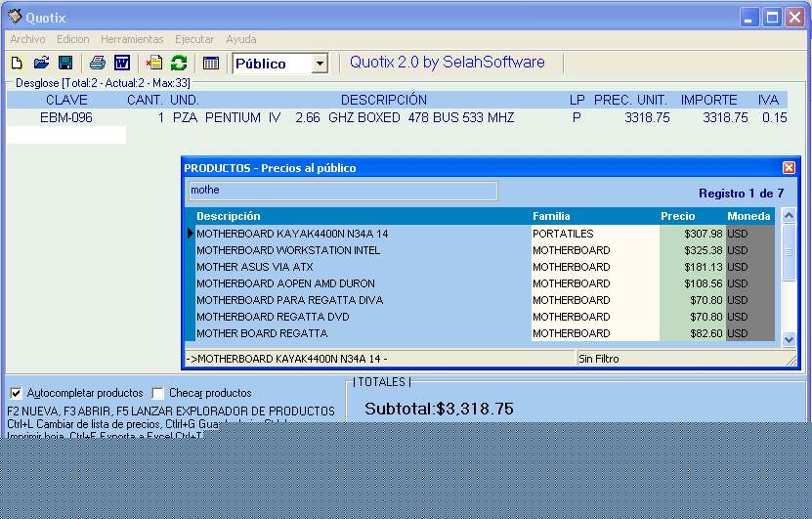The width and height of the screenshot is (812, 519).
Task: Click the Sin Filtro status bar entry
Action: pyautogui.click(x=599, y=359)
